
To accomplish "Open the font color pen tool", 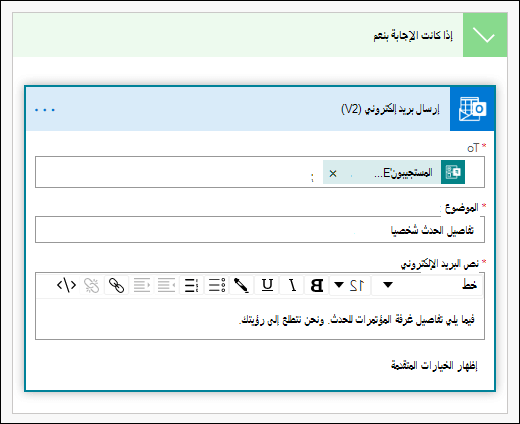I will click(241, 285).
